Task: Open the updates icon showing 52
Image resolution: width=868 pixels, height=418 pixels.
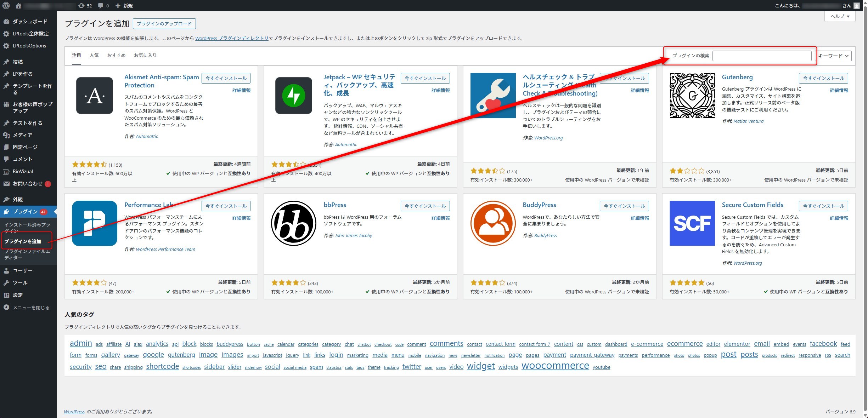Action: 85,6
